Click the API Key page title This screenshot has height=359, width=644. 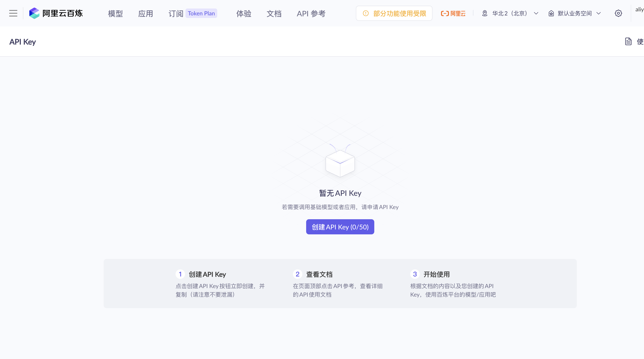pos(22,42)
